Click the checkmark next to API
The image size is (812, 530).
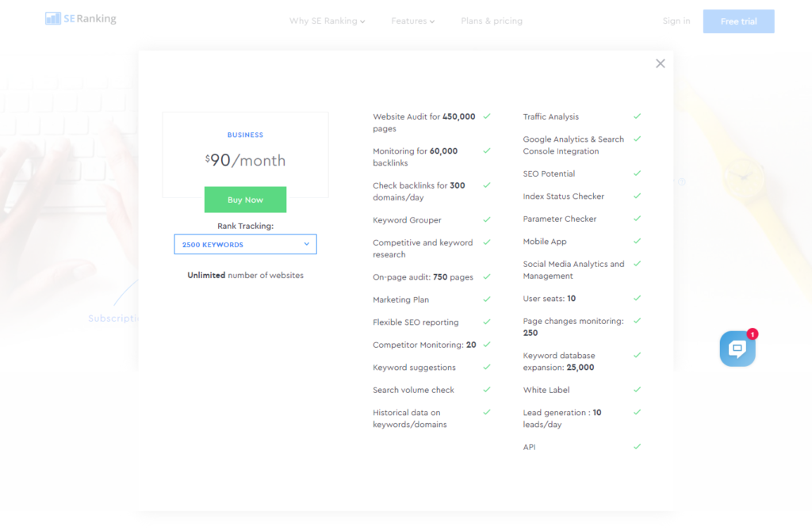coord(637,447)
